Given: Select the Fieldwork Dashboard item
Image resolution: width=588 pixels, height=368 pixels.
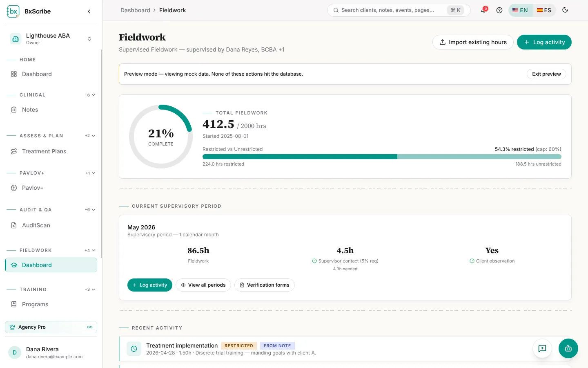Looking at the screenshot, I should 51,265.
